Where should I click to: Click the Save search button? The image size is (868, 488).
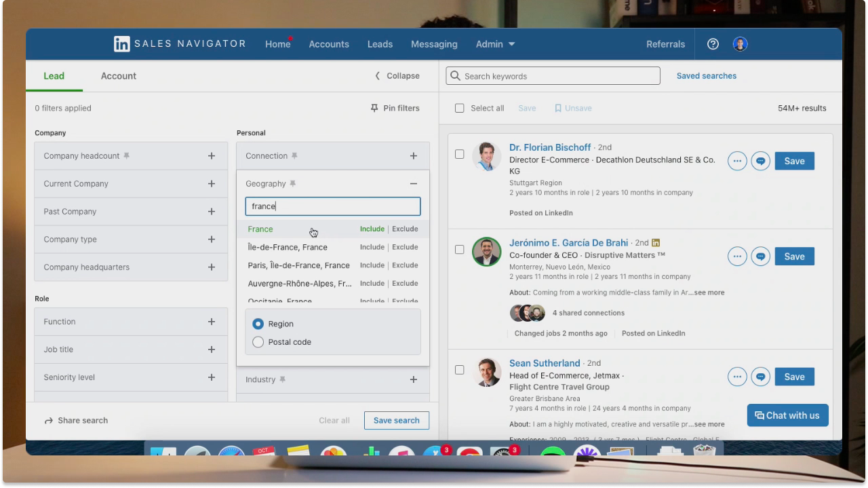click(397, 421)
